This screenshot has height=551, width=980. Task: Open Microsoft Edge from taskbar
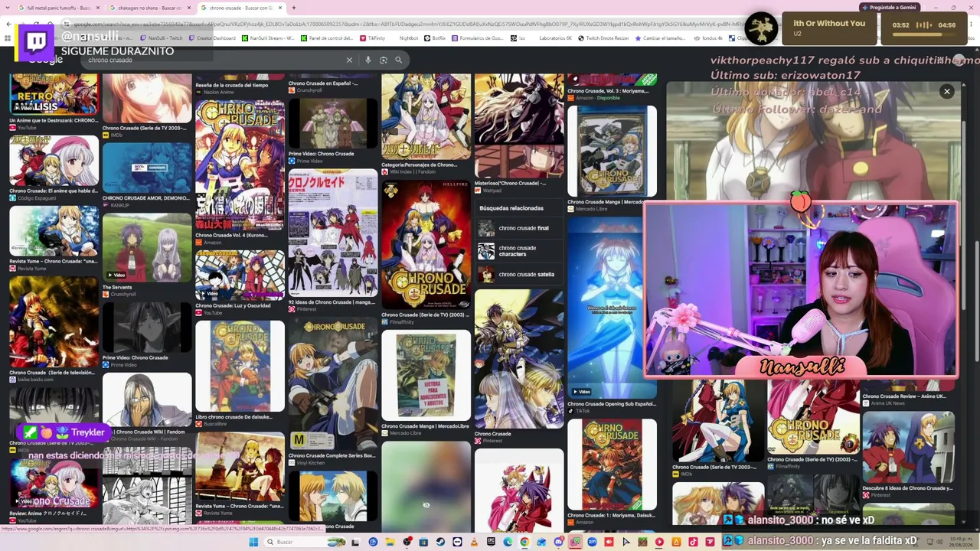(x=508, y=542)
